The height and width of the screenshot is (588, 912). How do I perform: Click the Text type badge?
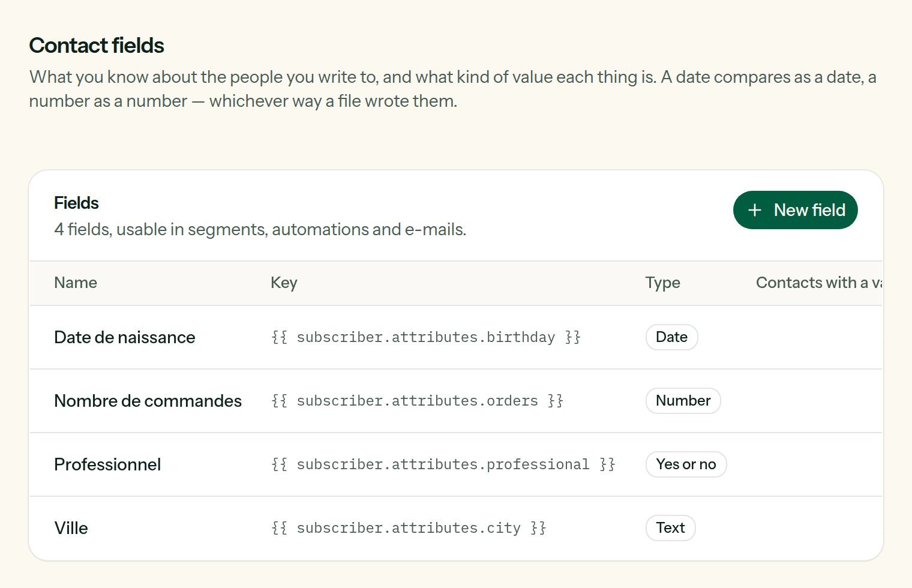tap(670, 528)
